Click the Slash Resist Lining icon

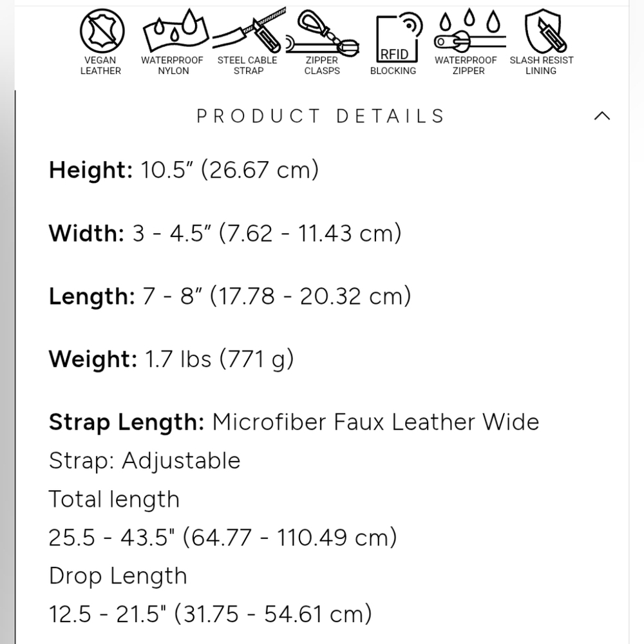point(544,31)
